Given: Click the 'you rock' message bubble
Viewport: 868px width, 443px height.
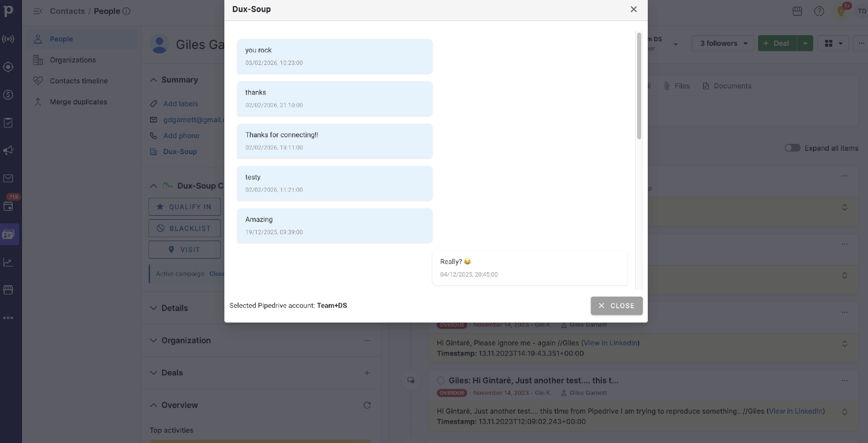Looking at the screenshot, I should 335,56.
